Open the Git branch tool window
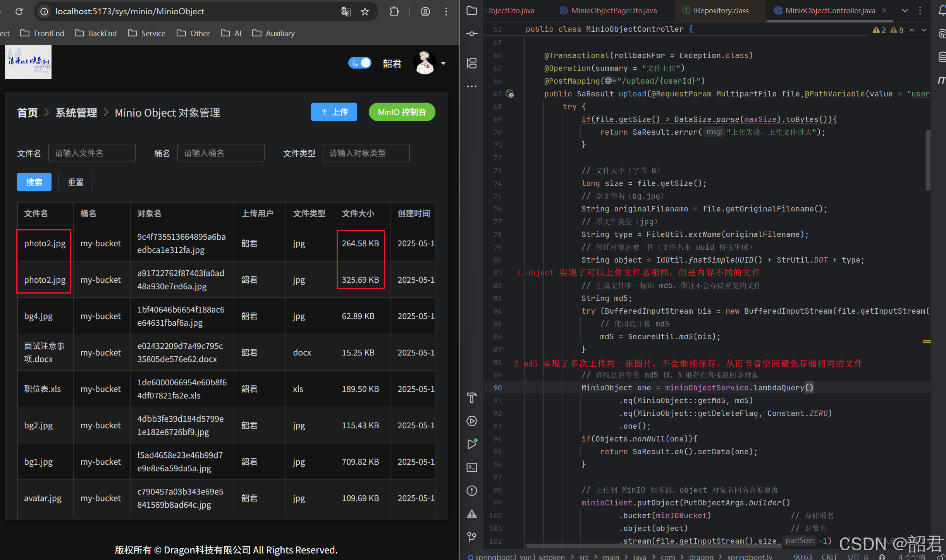 (471, 537)
